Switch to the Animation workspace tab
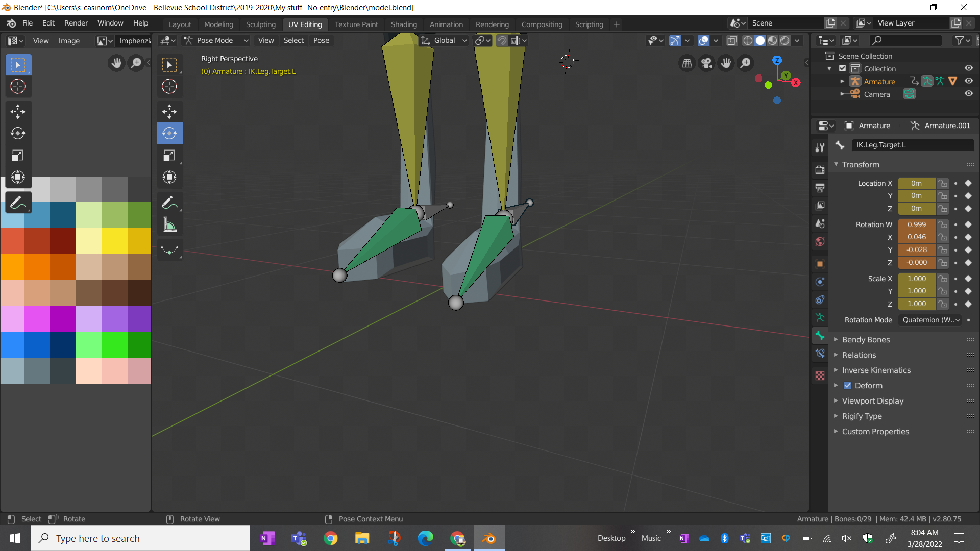 (x=446, y=24)
